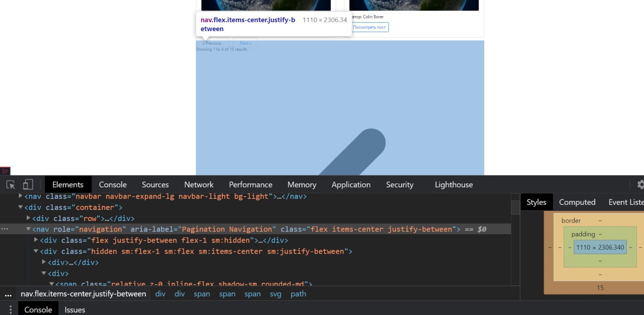
Task: Open the console drawer three-dot menu
Action: (10, 309)
